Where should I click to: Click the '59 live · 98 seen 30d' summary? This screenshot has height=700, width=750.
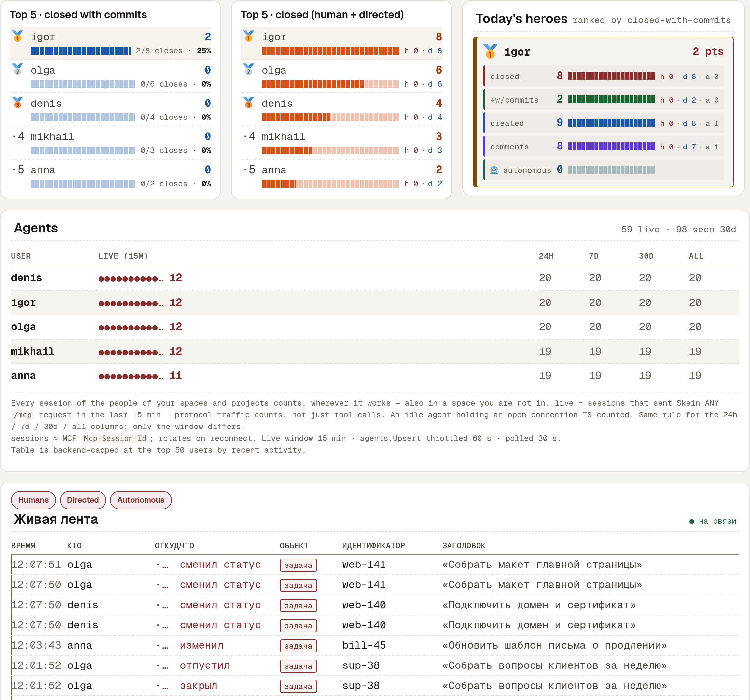point(678,230)
